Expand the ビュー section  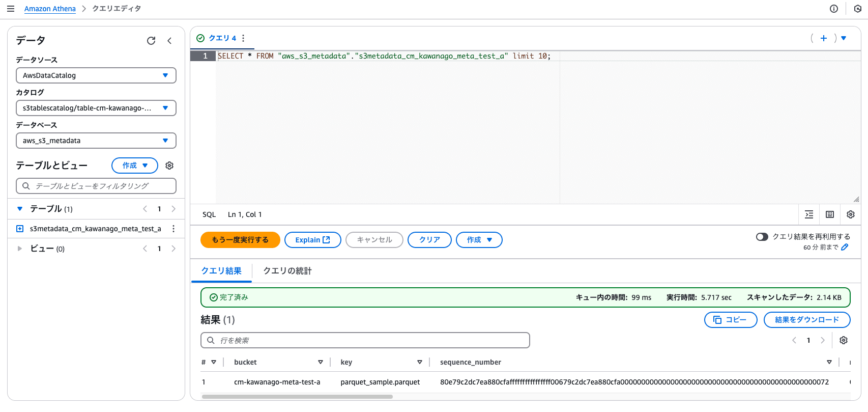(20, 249)
